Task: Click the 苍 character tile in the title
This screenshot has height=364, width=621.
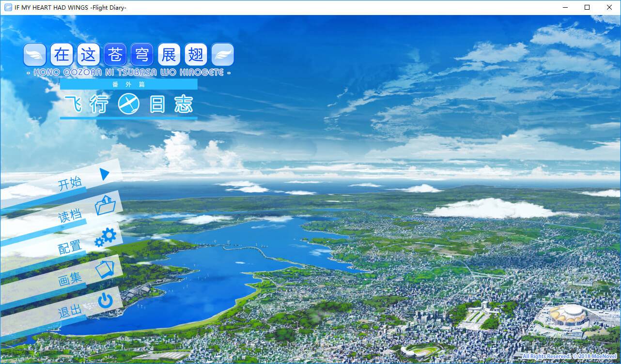Action: coord(115,55)
